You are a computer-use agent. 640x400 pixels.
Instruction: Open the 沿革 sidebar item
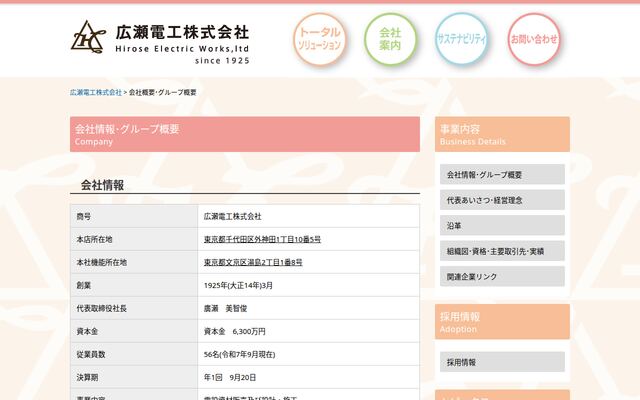502,225
